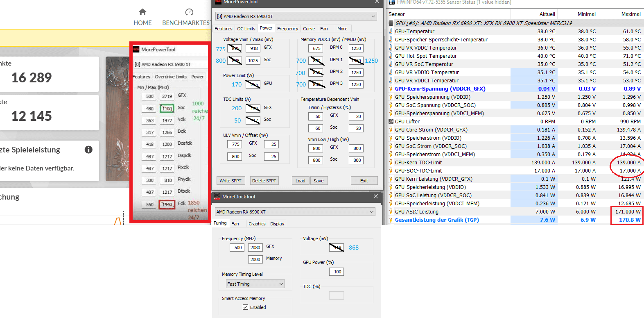Image resolution: width=644 pixels, height=318 pixels.
Task: Click the Delete SPPT button
Action: 264,181
